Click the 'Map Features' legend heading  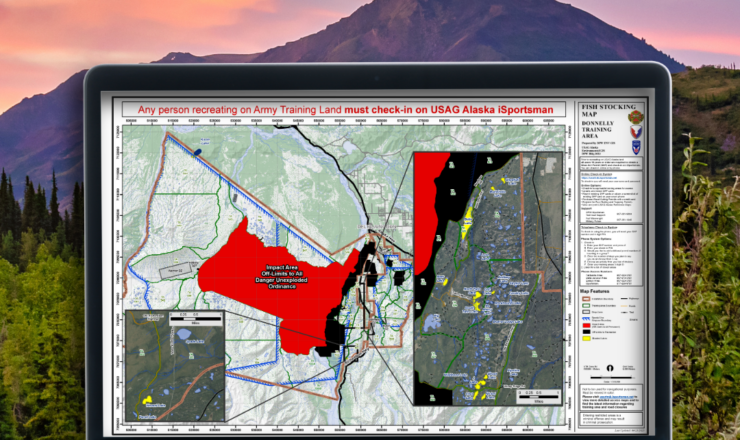[595, 291]
